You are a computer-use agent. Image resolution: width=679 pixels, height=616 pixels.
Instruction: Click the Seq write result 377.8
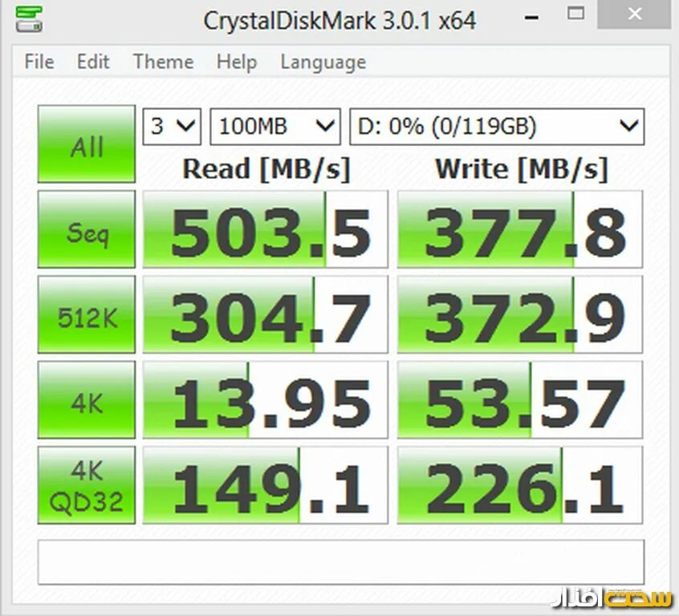pyautogui.click(x=519, y=229)
